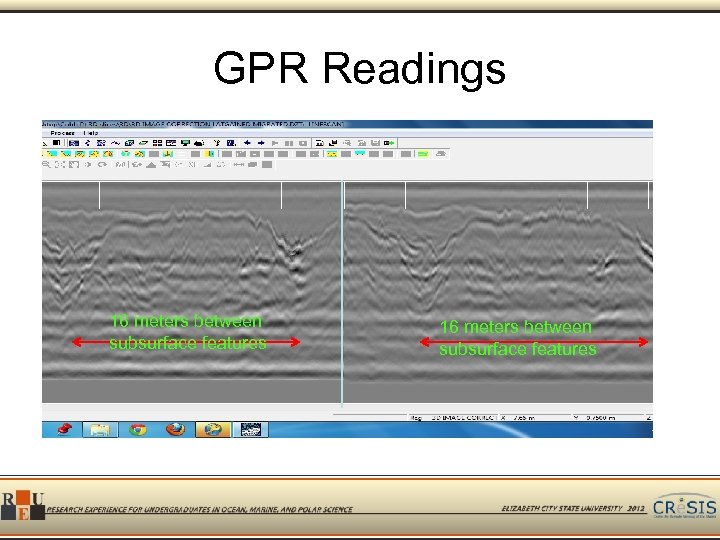Click the highlighted globe taskbar icon

pyautogui.click(x=213, y=429)
